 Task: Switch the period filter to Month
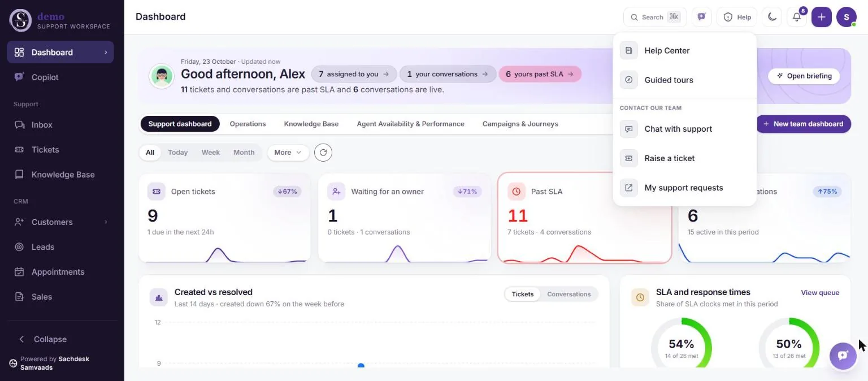click(244, 152)
